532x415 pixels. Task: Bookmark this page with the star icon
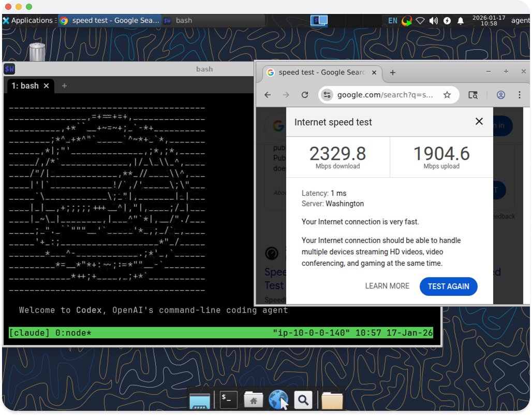447,95
